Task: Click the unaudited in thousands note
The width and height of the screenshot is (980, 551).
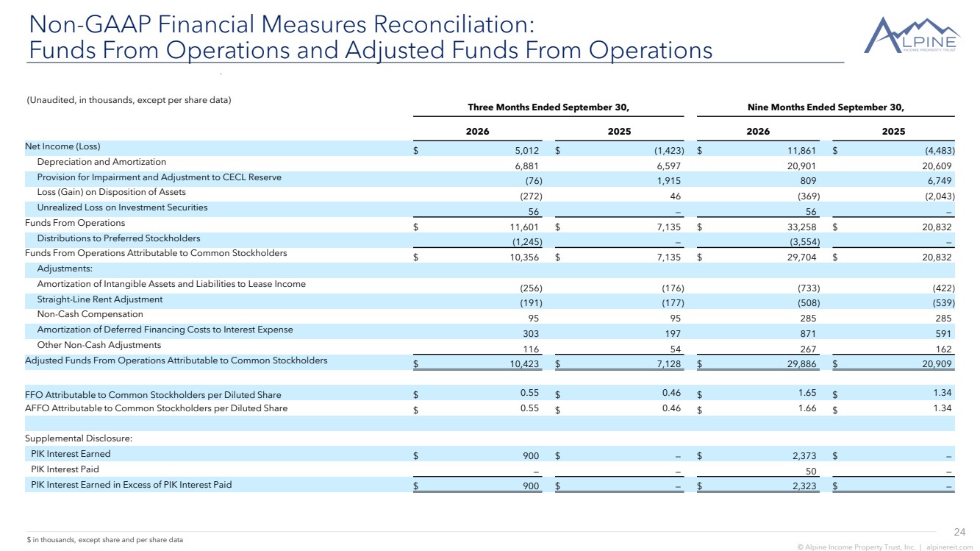Action: 129,100
